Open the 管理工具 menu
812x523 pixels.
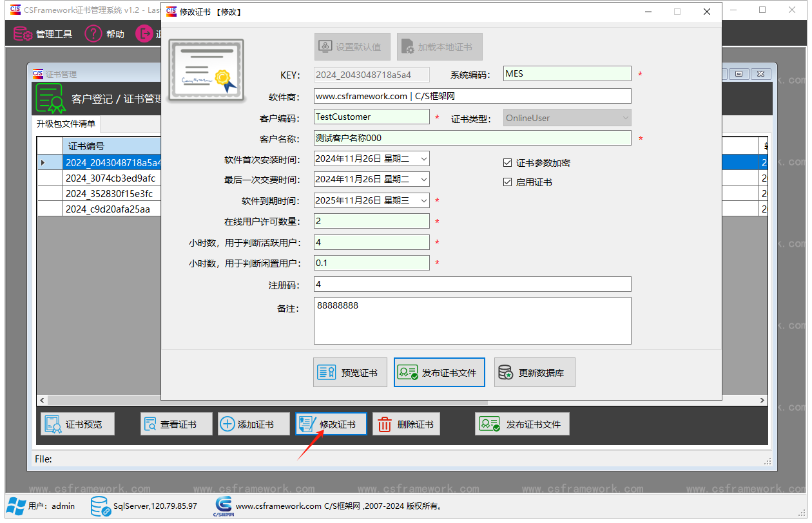(x=43, y=34)
